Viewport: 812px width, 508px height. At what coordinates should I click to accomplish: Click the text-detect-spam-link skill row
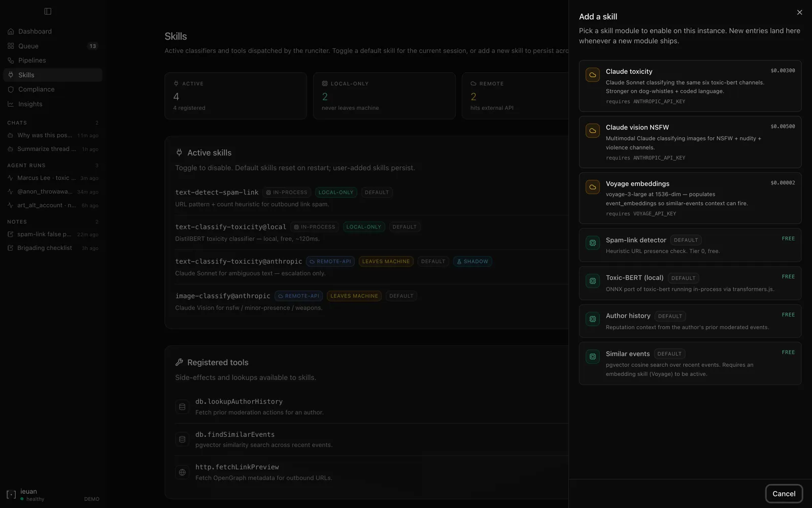tap(371, 198)
